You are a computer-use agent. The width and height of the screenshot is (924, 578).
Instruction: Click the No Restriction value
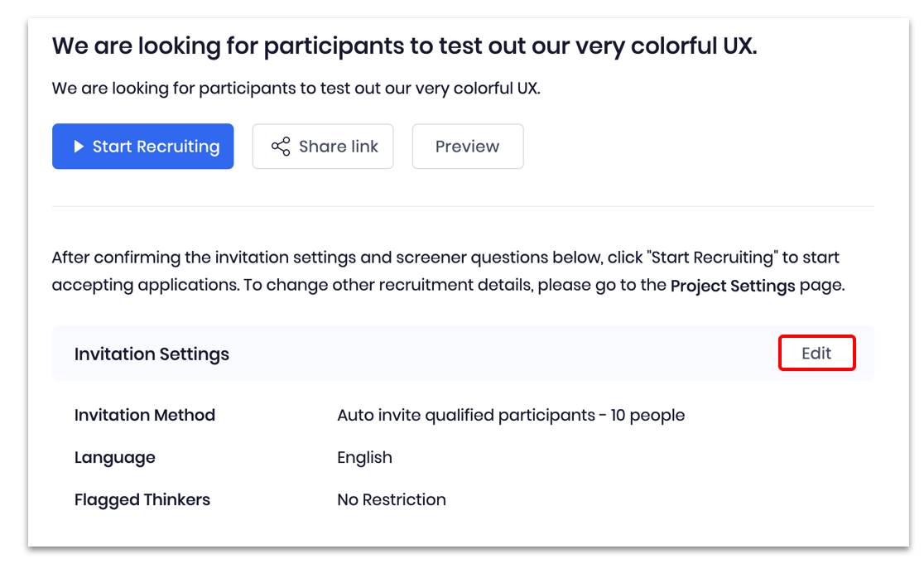click(x=391, y=499)
